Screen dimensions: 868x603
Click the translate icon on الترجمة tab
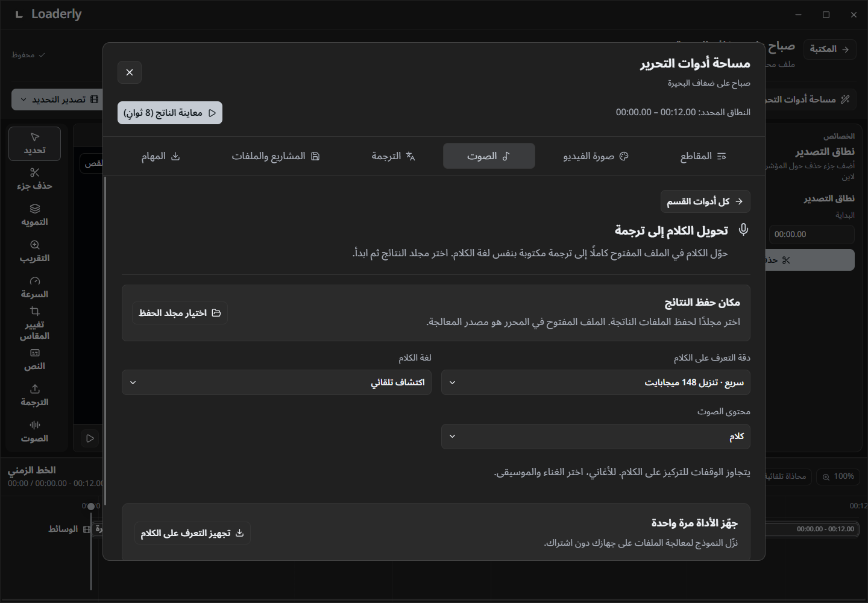point(410,156)
